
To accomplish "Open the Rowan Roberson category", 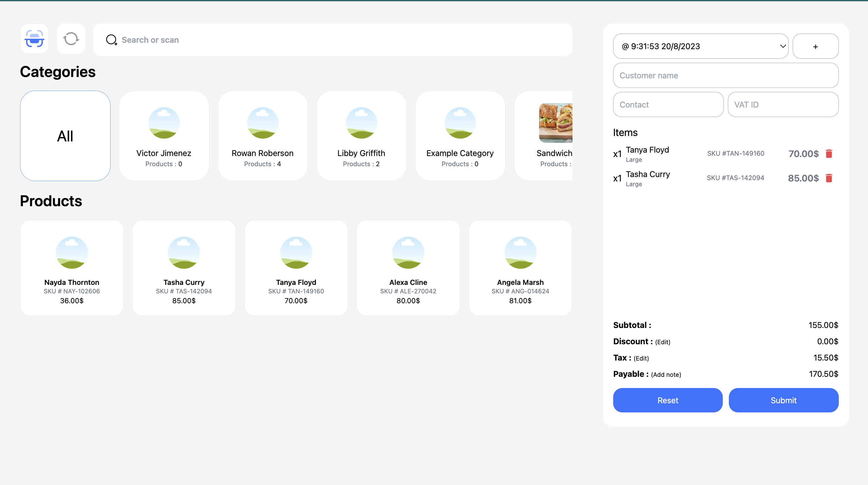I will pyautogui.click(x=262, y=136).
